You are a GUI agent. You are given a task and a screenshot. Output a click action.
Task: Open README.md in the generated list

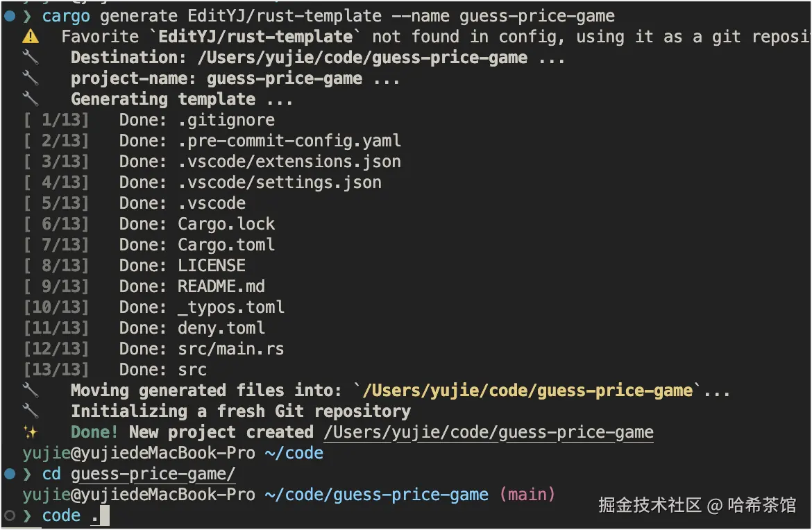point(221,287)
